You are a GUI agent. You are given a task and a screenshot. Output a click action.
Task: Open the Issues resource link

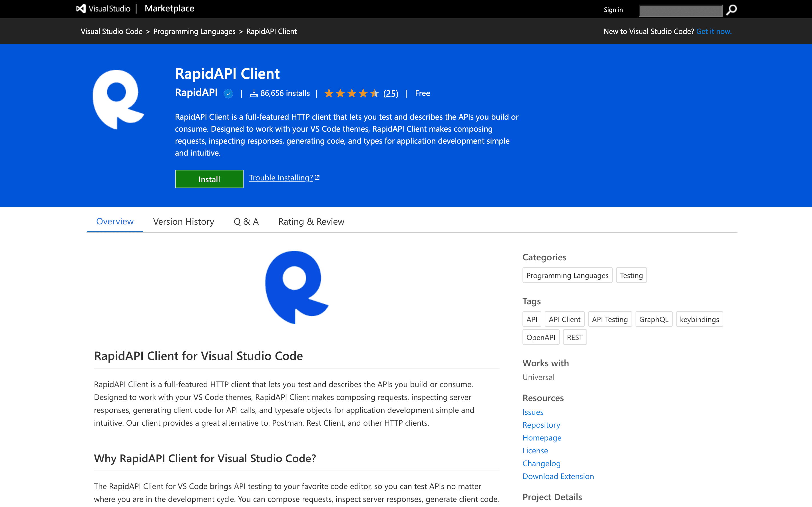(x=533, y=412)
